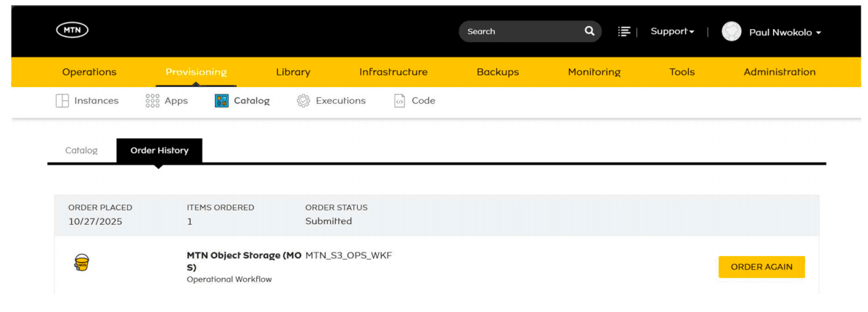Image resolution: width=868 pixels, height=312 pixels.
Task: Click the Code link
Action: [424, 101]
